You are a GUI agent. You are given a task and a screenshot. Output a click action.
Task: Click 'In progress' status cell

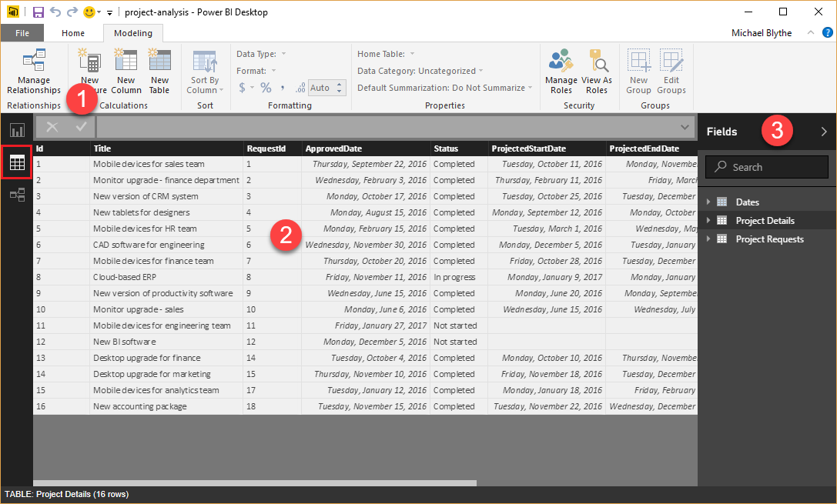pyautogui.click(x=459, y=277)
